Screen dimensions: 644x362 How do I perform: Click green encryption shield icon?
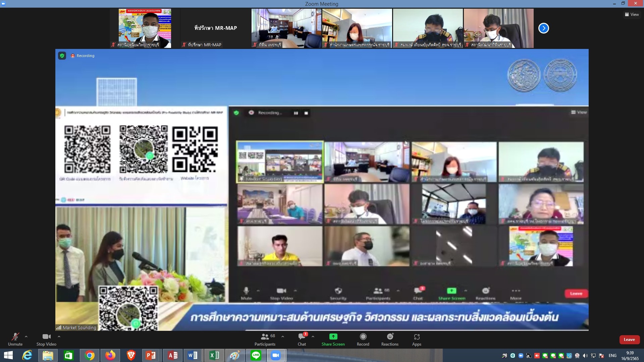pos(62,56)
